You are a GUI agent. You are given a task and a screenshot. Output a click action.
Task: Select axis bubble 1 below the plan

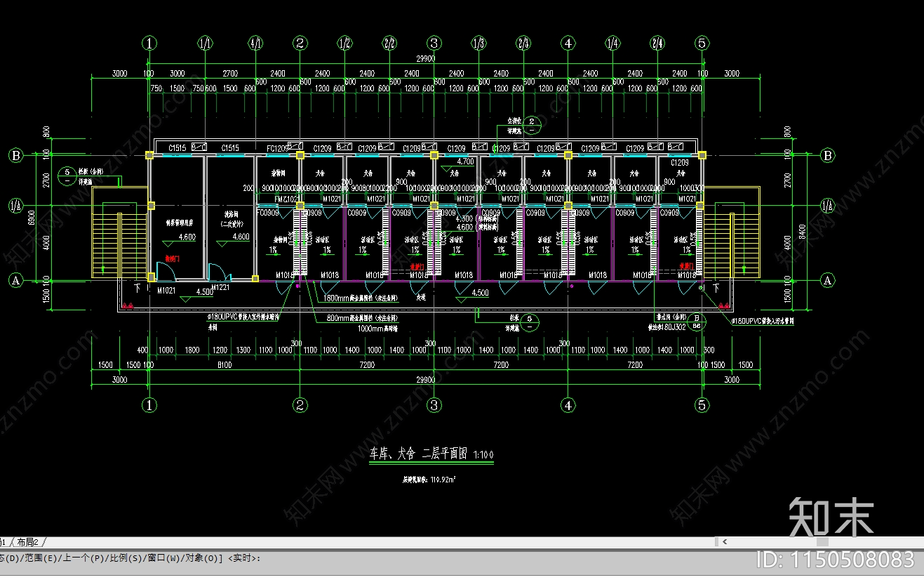pos(149,404)
